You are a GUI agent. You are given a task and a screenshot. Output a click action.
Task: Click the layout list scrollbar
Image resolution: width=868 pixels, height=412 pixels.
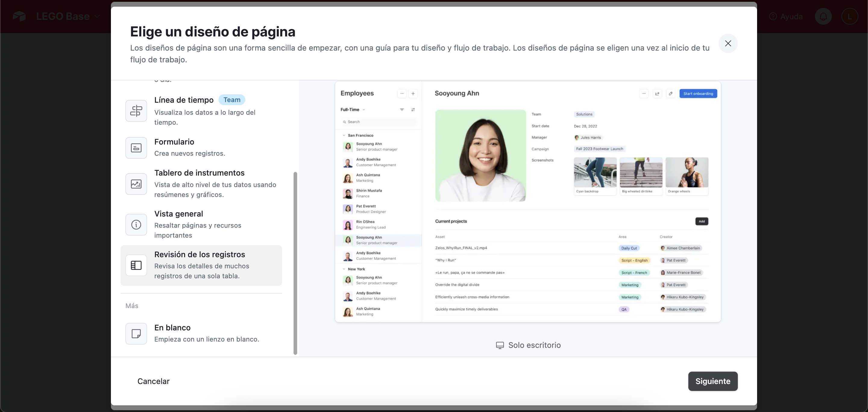[x=295, y=263]
